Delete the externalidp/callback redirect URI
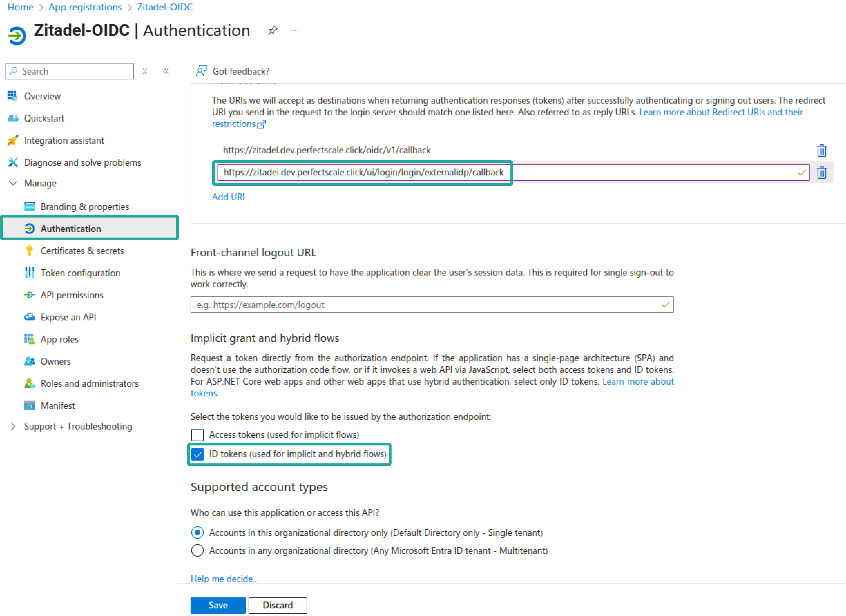Image resolution: width=846 pixels, height=616 pixels. coord(821,172)
